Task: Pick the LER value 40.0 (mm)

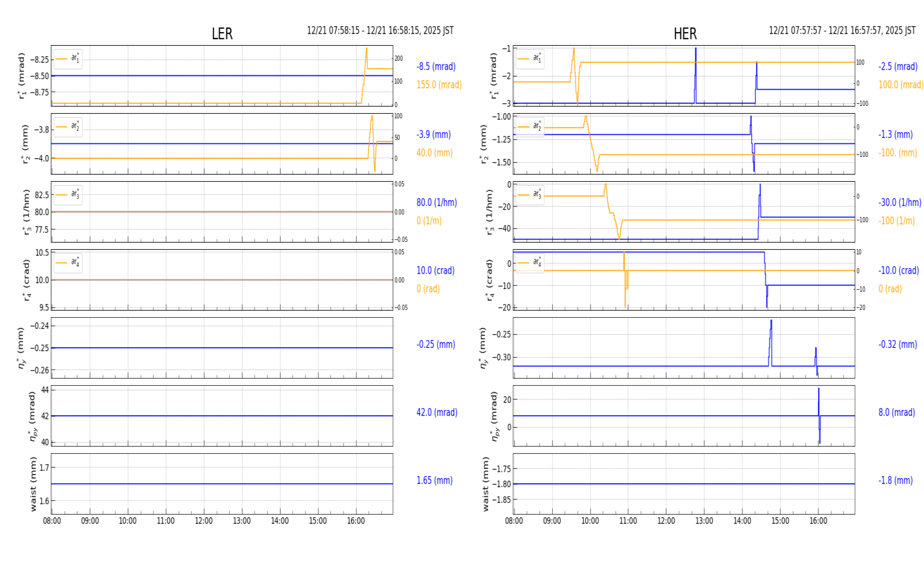Action: click(435, 153)
